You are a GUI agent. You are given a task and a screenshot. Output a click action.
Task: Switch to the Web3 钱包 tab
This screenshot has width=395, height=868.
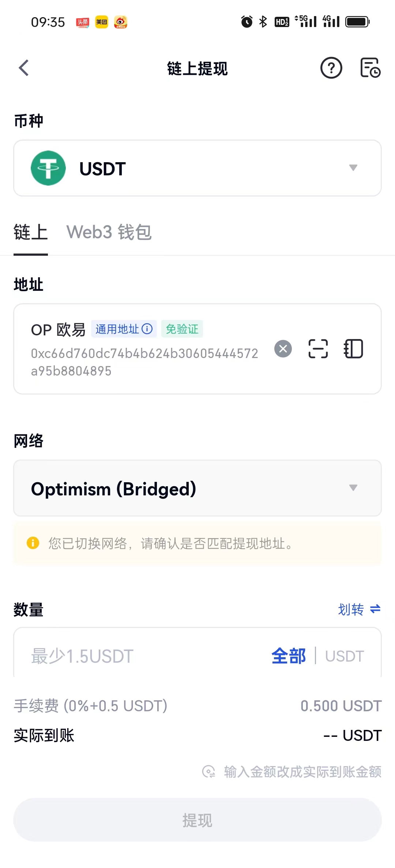tap(109, 232)
